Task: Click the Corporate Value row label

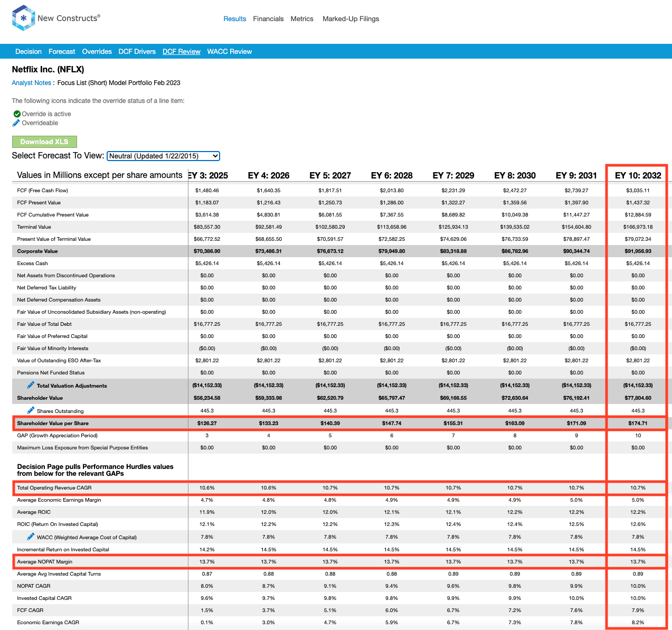Action: [37, 251]
